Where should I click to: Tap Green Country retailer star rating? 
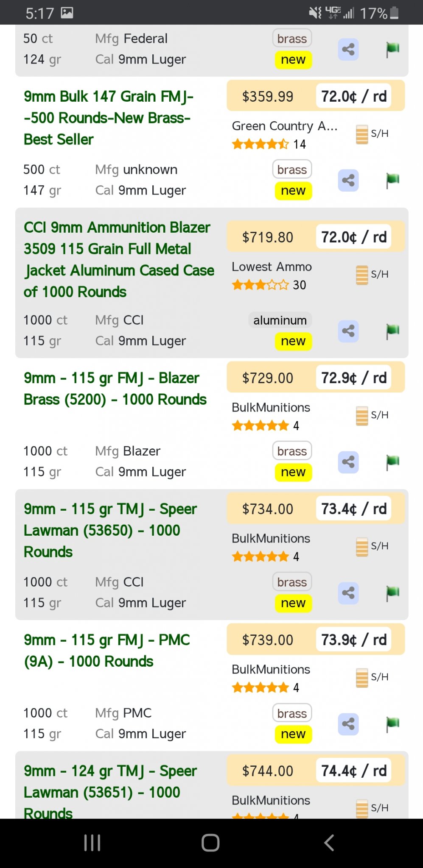[x=261, y=145]
